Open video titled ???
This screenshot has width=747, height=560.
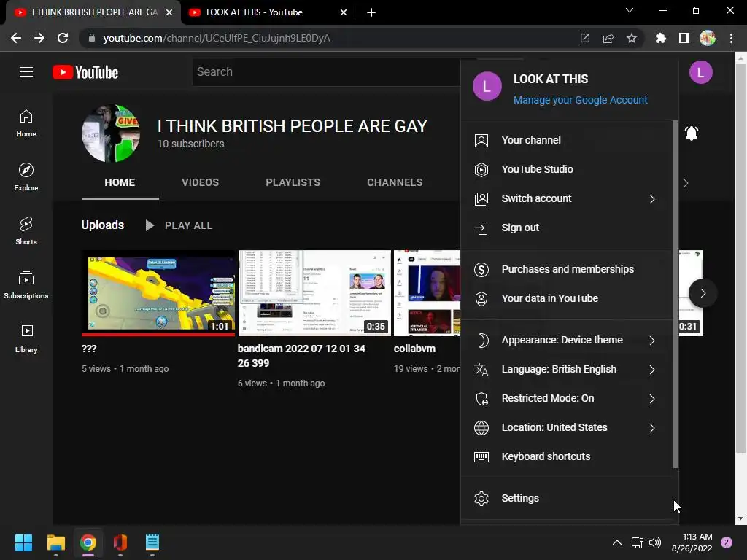(89, 349)
